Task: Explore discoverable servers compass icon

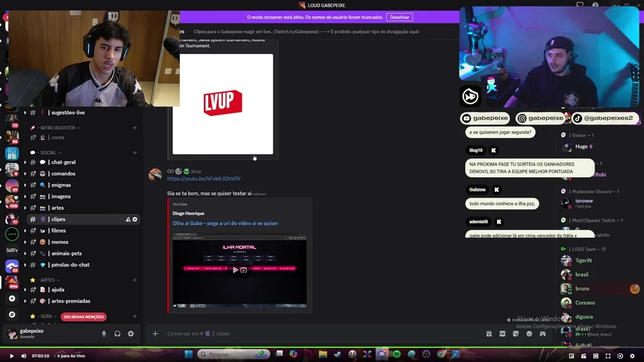Action: click(x=12, y=315)
